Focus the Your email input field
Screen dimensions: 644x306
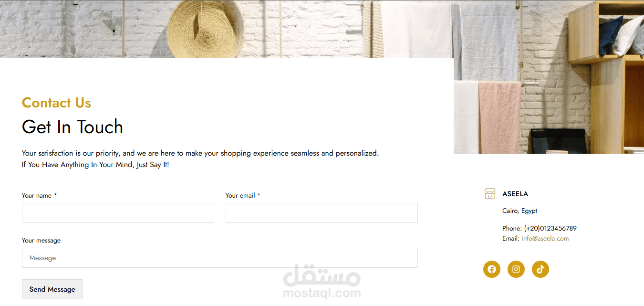[x=322, y=213]
